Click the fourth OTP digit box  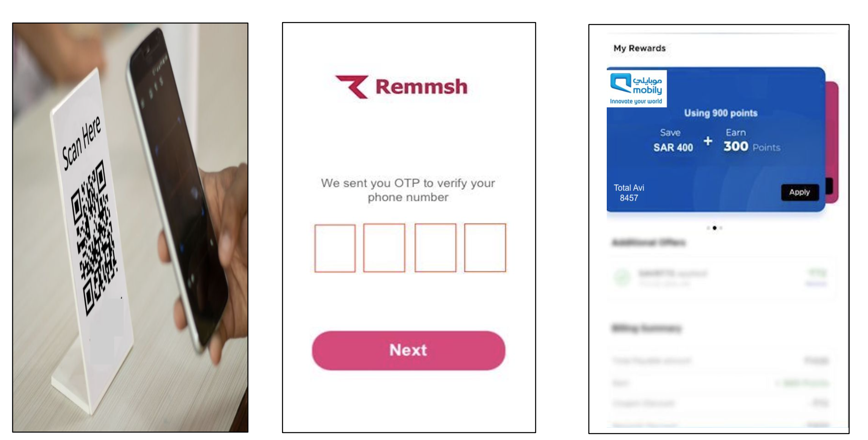tap(485, 248)
